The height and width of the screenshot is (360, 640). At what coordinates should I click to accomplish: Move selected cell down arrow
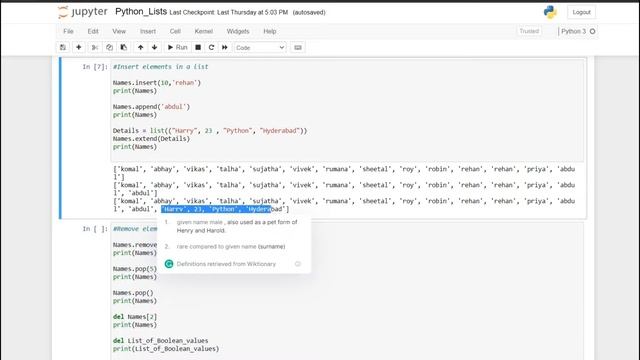(154, 47)
